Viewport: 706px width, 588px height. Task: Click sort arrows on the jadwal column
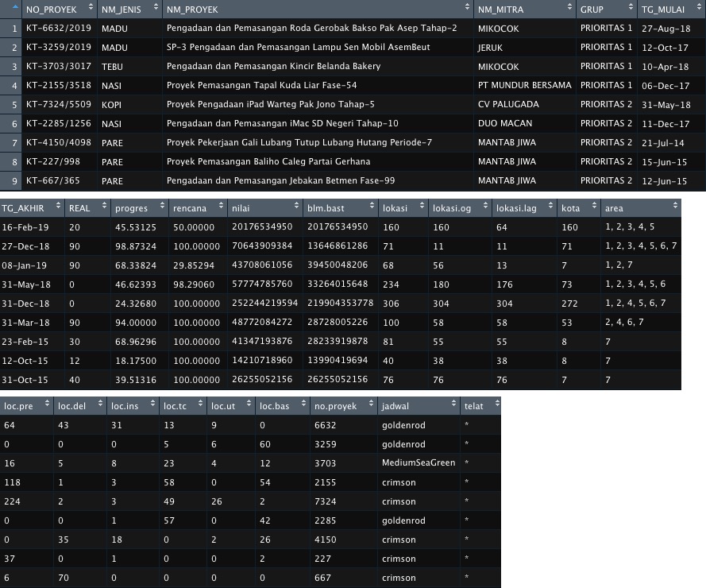pyautogui.click(x=451, y=406)
